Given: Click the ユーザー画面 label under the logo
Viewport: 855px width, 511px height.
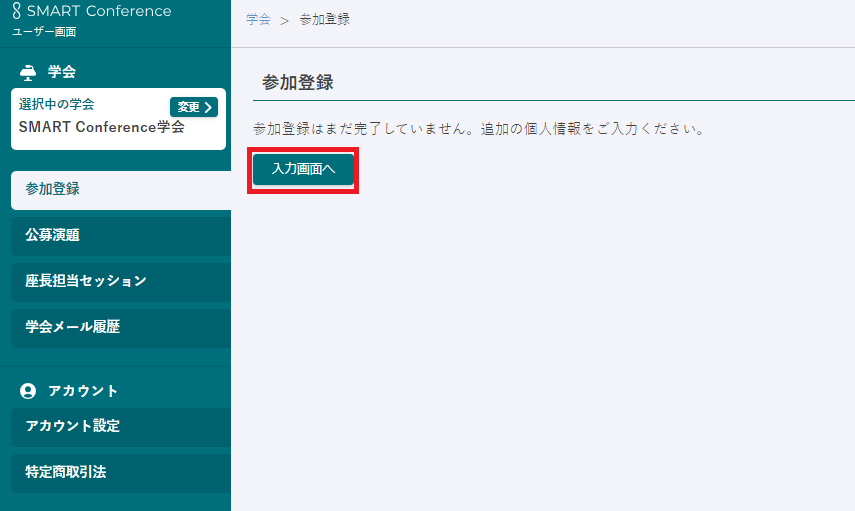Looking at the screenshot, I should coord(44,32).
